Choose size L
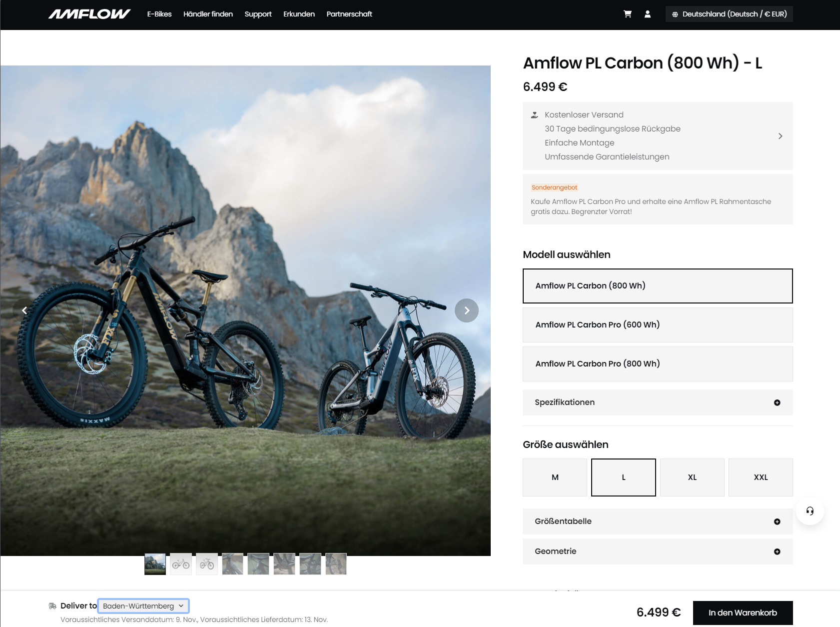The image size is (840, 627). click(x=624, y=477)
